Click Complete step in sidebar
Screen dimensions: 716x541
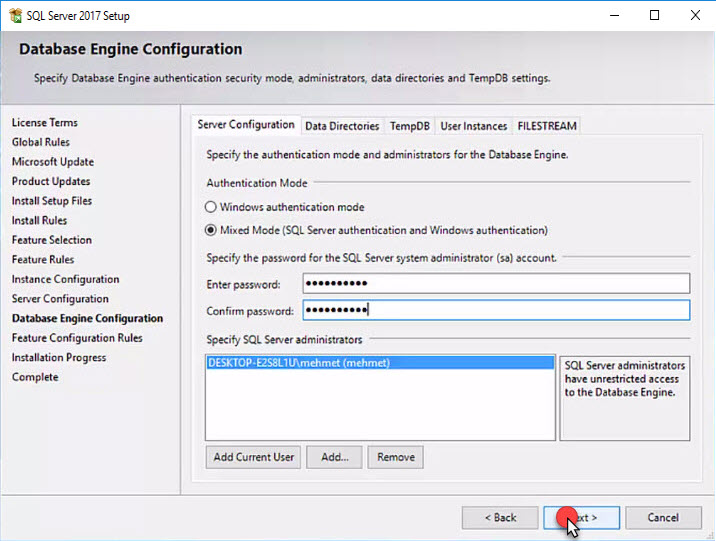point(35,378)
